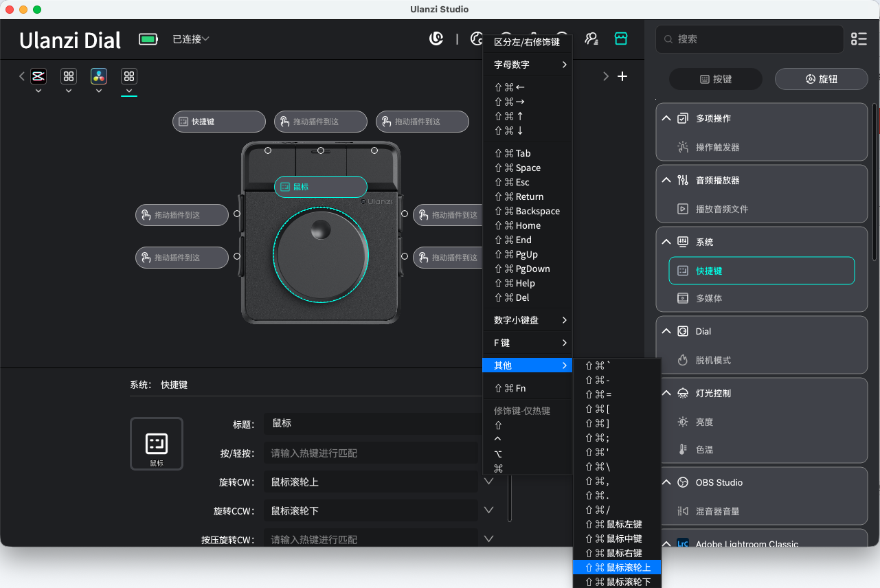880x588 pixels.
Task: Open the 数字小键盘 submenu
Action: click(528, 320)
